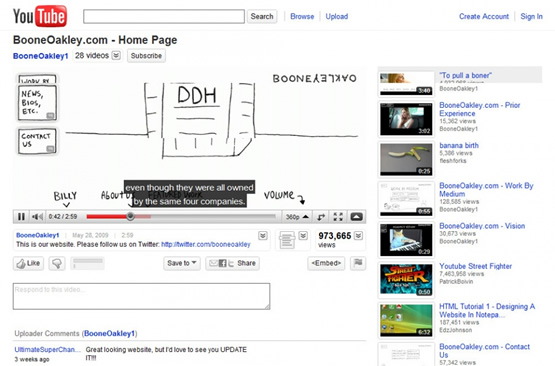Expand the video description chevron
Image resolution: width=555 pixels, height=366 pixels.
pyautogui.click(x=263, y=236)
